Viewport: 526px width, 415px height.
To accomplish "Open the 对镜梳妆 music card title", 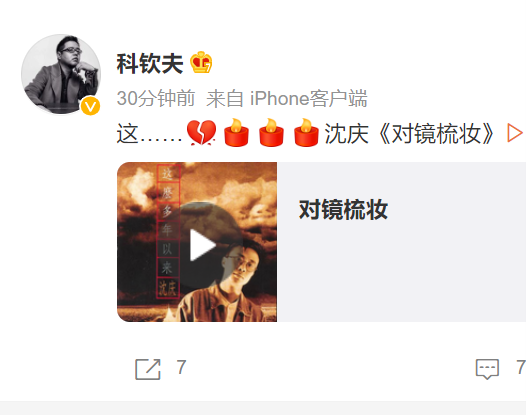I will pyautogui.click(x=343, y=210).
